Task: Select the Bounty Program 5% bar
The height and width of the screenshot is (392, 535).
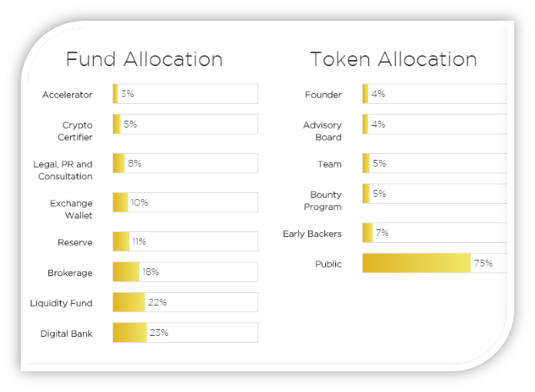Action: (435, 194)
